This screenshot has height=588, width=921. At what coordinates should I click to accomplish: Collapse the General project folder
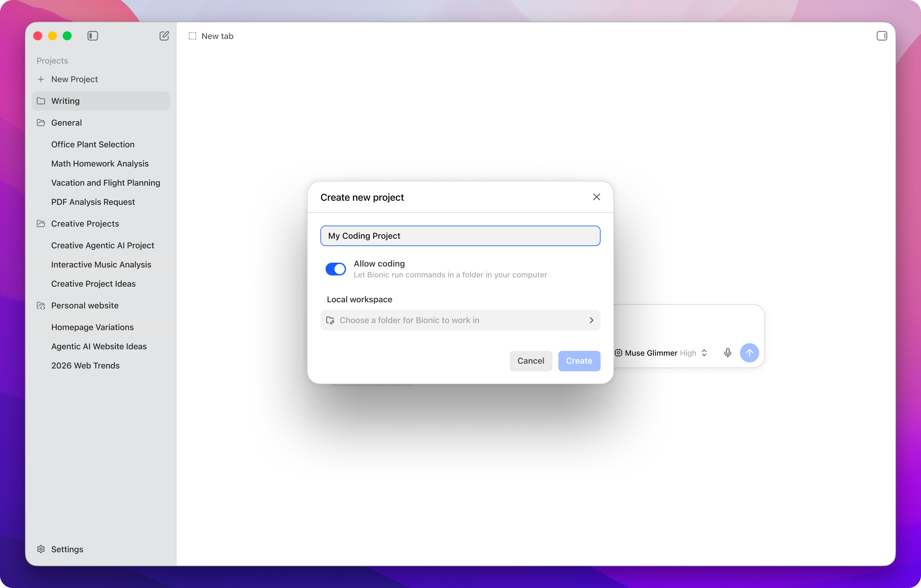pos(101,123)
